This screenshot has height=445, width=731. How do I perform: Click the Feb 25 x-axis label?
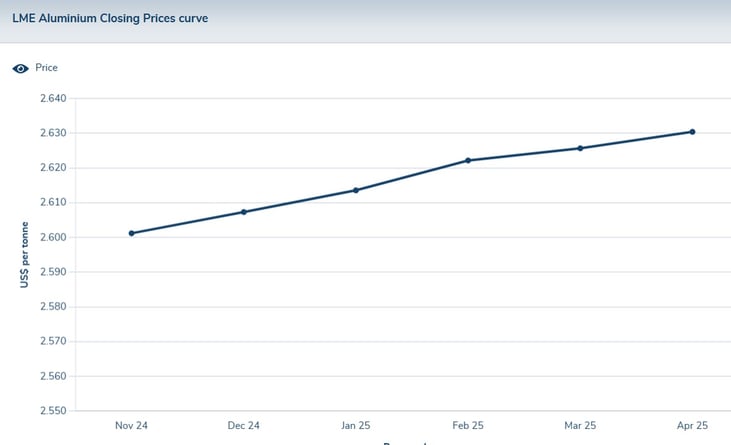468,425
